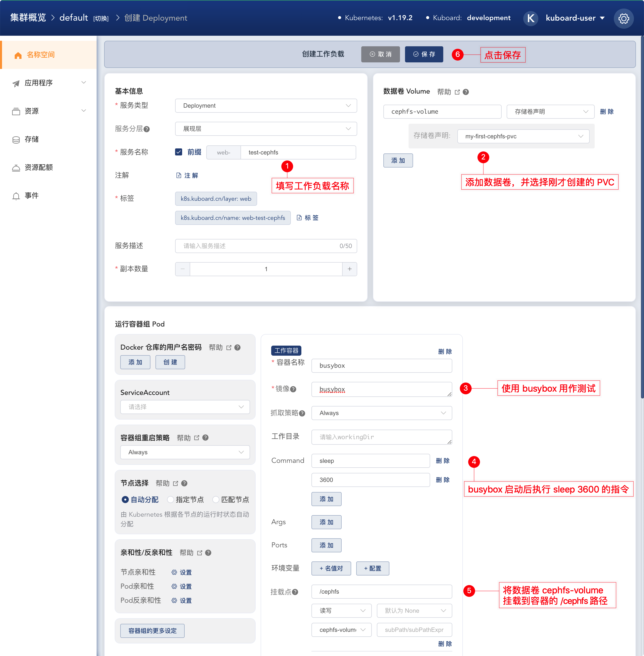Open the 存储 sidebar item
This screenshot has width=644, height=656.
tap(48, 139)
